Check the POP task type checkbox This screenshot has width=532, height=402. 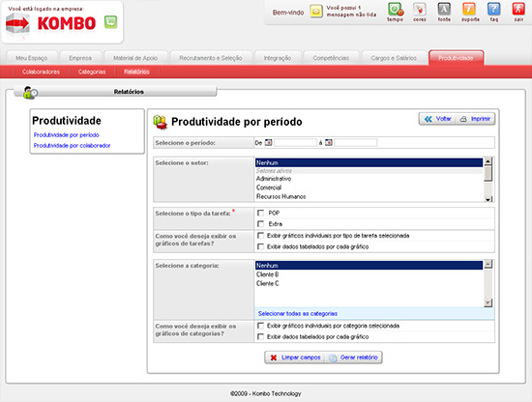[x=260, y=213]
